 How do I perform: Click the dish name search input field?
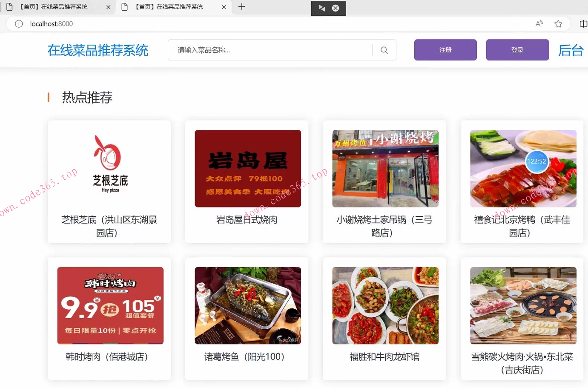(272, 50)
